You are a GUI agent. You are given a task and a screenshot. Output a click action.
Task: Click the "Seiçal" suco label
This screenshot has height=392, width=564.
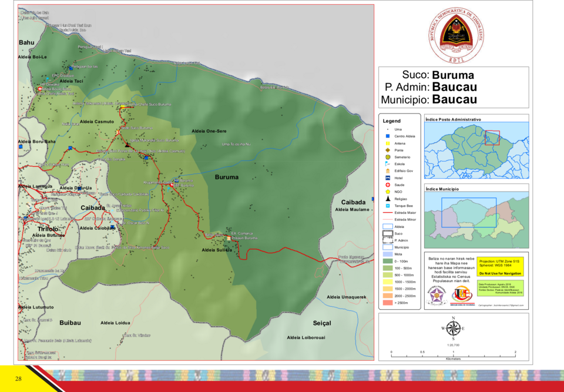[322, 323]
